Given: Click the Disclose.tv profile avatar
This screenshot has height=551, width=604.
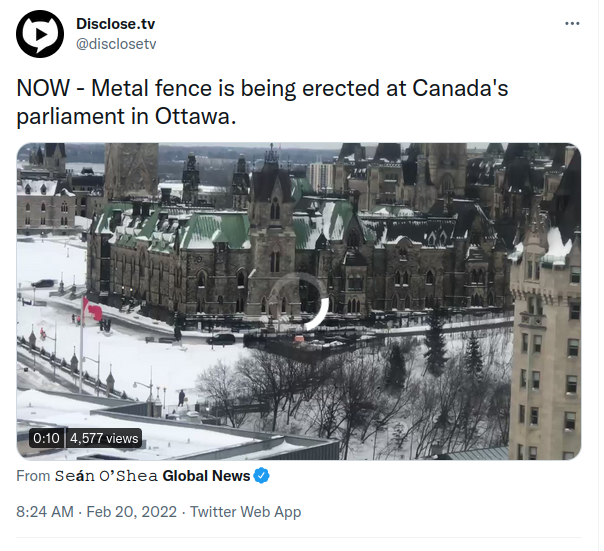Looking at the screenshot, I should pyautogui.click(x=40, y=34).
